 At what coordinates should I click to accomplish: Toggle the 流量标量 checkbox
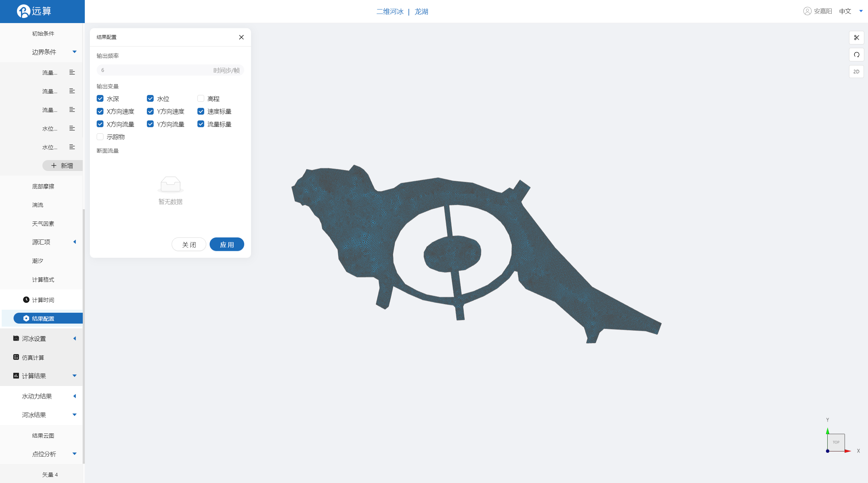coord(201,124)
